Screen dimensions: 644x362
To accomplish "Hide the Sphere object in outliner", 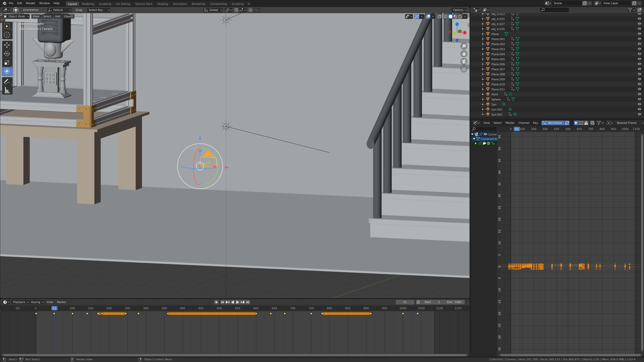I will tap(639, 99).
